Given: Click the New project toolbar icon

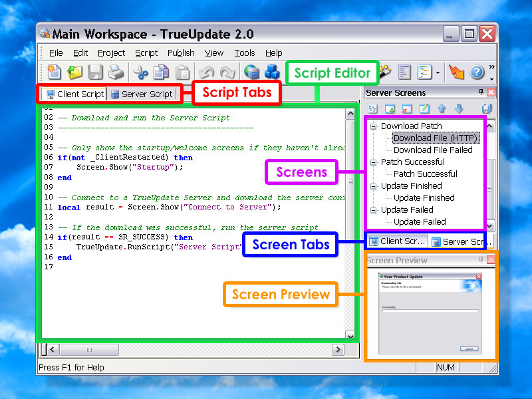Looking at the screenshot, I should pyautogui.click(x=55, y=72).
